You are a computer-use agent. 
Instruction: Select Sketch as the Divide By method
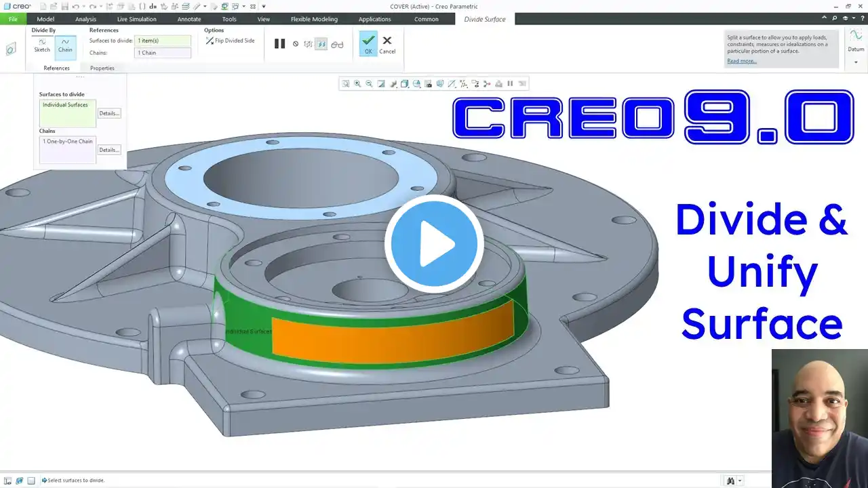pos(42,45)
